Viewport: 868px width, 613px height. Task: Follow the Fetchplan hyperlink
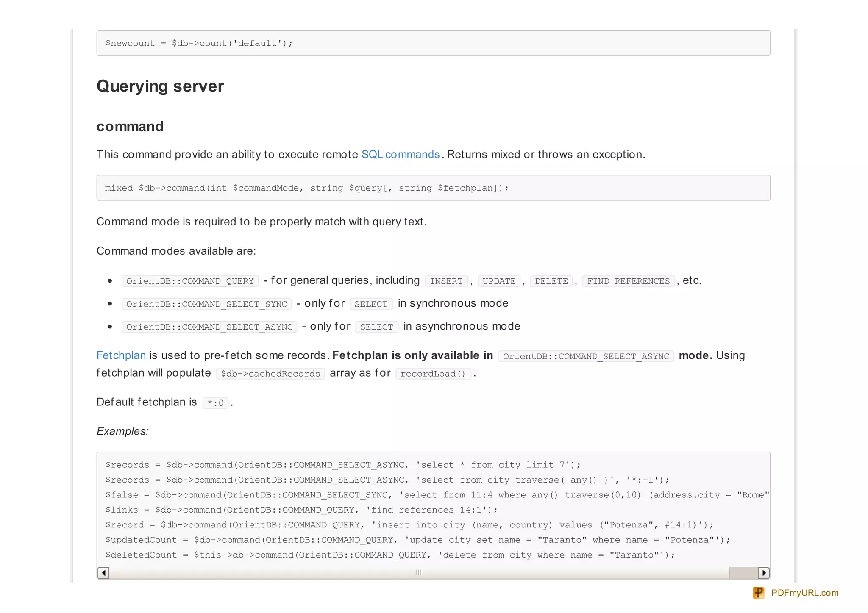coord(121,355)
